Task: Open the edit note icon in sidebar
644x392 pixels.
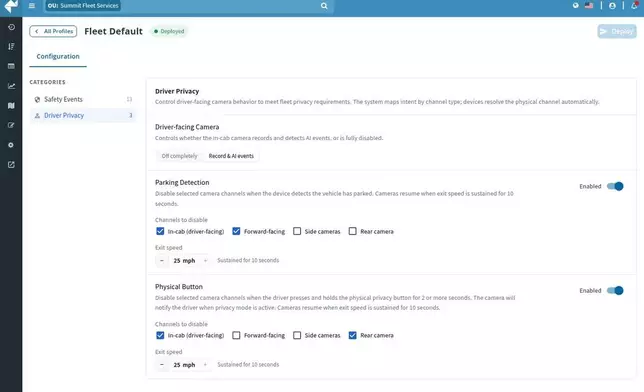Action: click(x=11, y=125)
